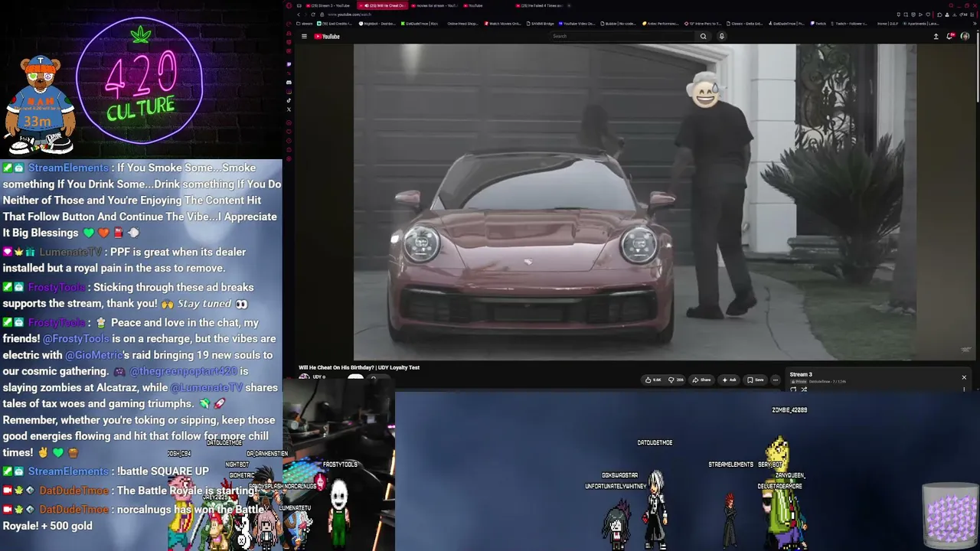Reload the page with browser refresh
This screenshot has height=551, width=980.
(x=312, y=15)
